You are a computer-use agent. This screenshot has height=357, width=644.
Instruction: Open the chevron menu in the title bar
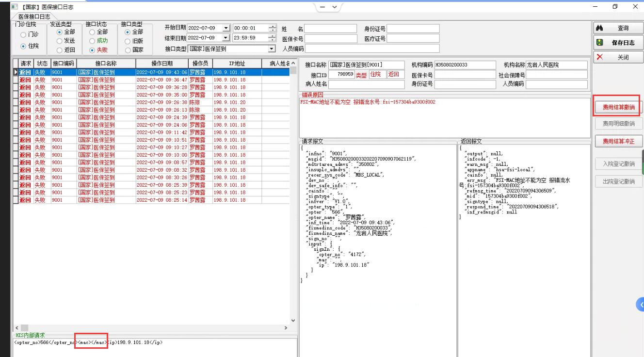[x=335, y=7]
